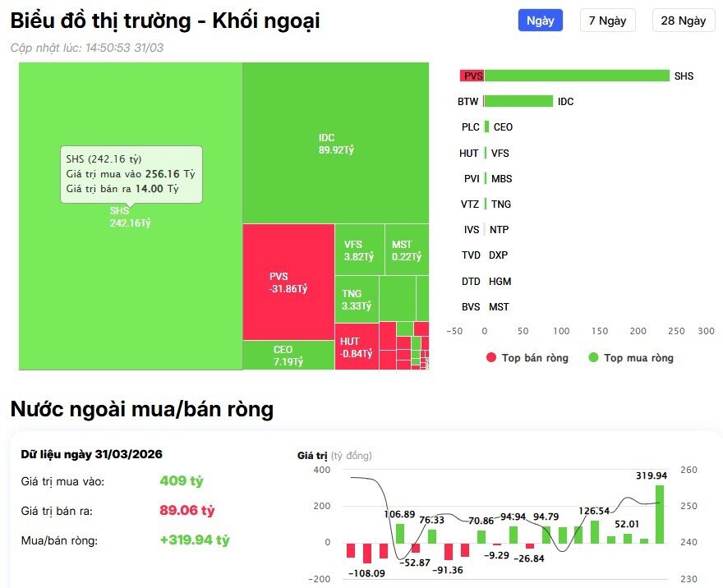723x588 pixels.
Task: Select the active "Ngày" time range button
Action: [540, 20]
